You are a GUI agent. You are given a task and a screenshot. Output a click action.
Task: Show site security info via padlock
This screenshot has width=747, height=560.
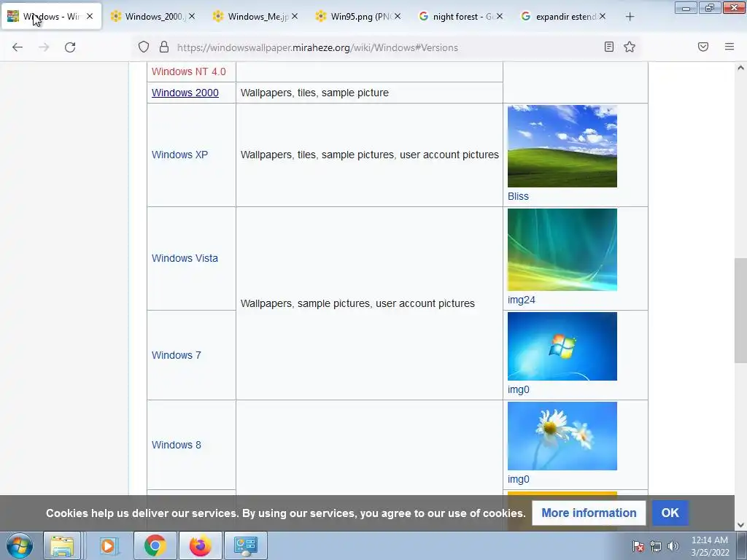pos(164,47)
